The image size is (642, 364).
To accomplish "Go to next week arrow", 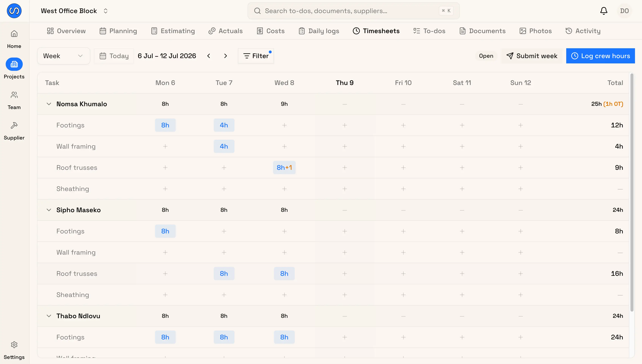I will point(225,56).
